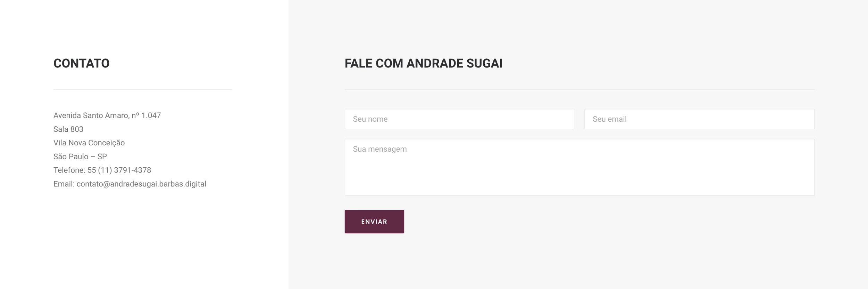Click the "FALE COM ANDRADE SUGAI" heading
868x289 pixels.
423,63
